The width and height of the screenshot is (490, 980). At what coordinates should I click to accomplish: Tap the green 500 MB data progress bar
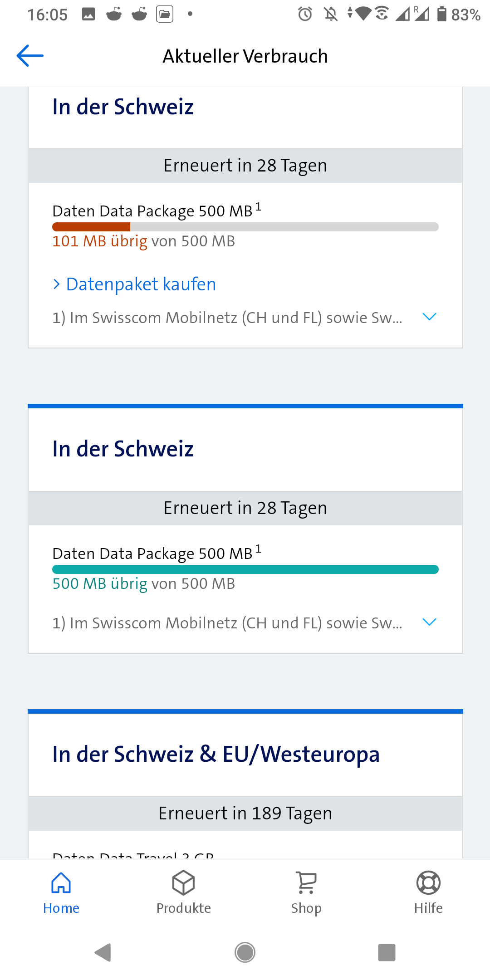pyautogui.click(x=245, y=569)
